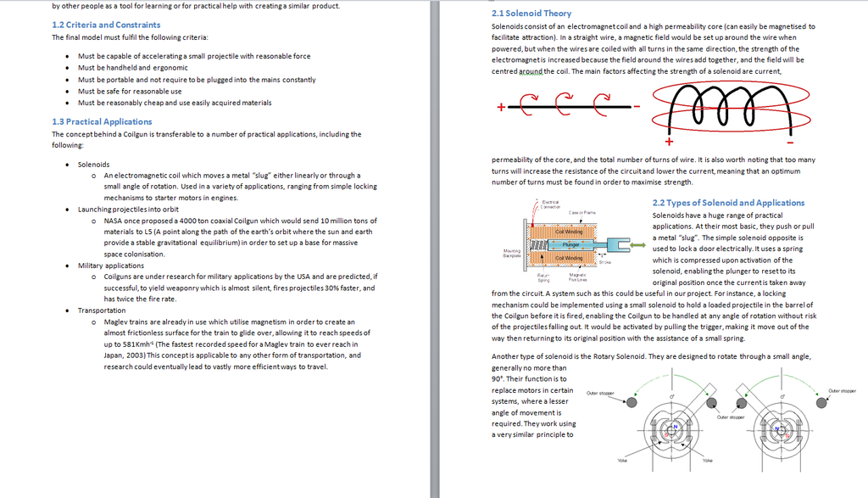Click the line "The concept behind a Coilgun is transferable"
Image resolution: width=868 pixels, height=498 pixels.
click(207, 134)
